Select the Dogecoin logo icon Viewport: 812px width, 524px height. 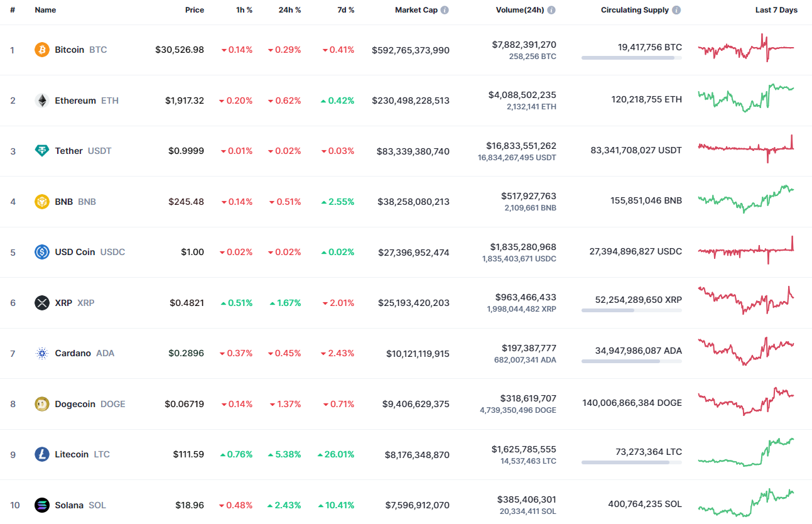pos(41,404)
